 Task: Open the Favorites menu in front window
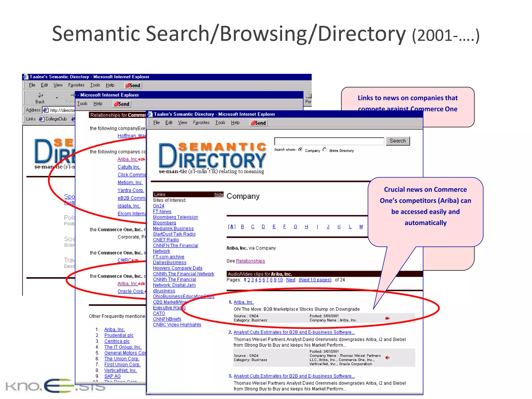[201, 123]
